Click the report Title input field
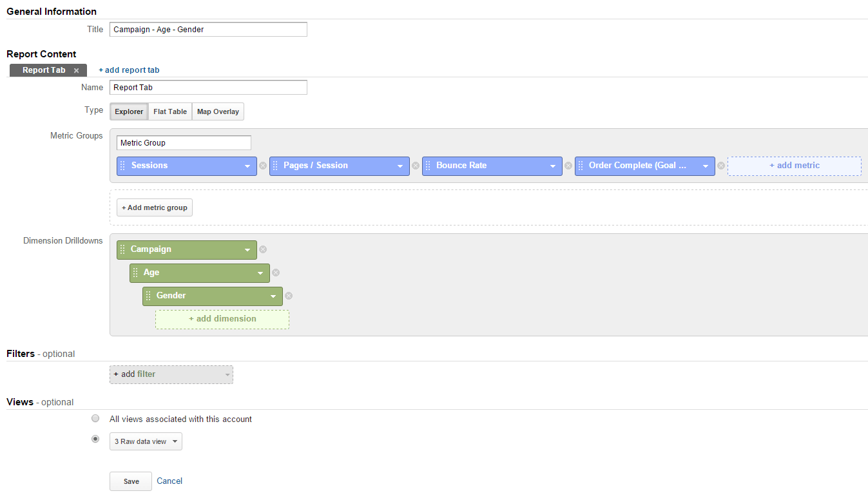The width and height of the screenshot is (868, 500). click(x=208, y=30)
